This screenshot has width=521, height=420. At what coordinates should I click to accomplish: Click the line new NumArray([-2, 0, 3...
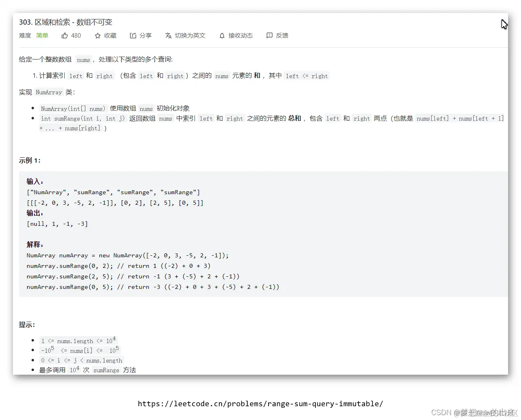tap(127, 255)
